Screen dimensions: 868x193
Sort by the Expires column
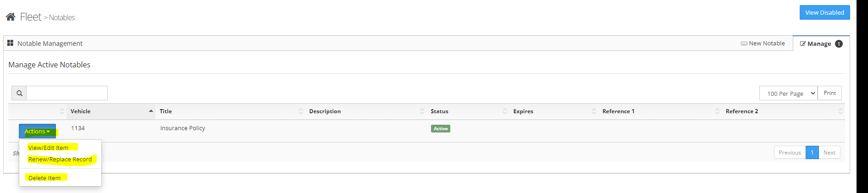click(594, 111)
